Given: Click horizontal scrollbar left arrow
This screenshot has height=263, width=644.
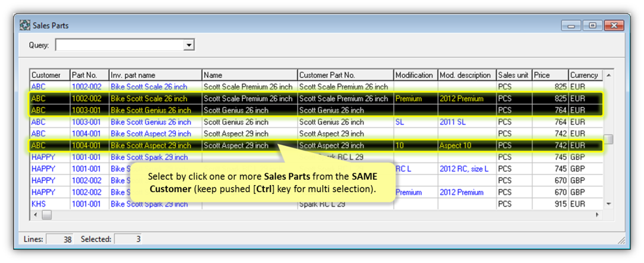Looking at the screenshot, I should [x=35, y=215].
